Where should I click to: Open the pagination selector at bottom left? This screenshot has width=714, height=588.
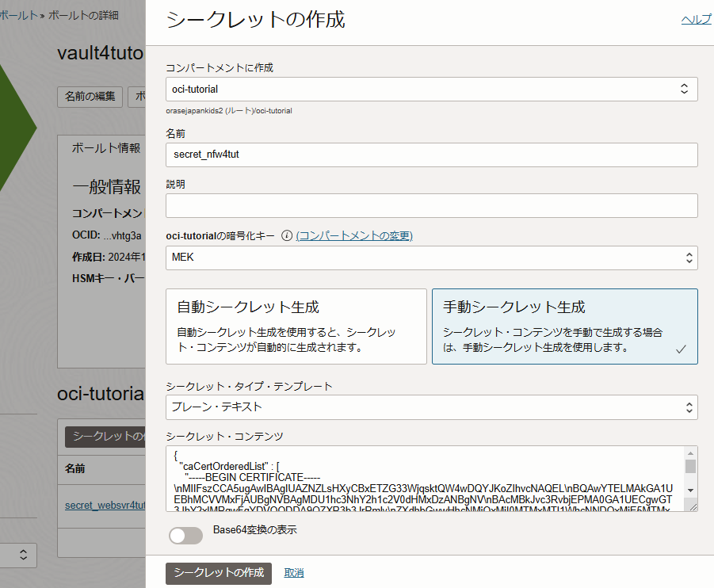point(20,555)
